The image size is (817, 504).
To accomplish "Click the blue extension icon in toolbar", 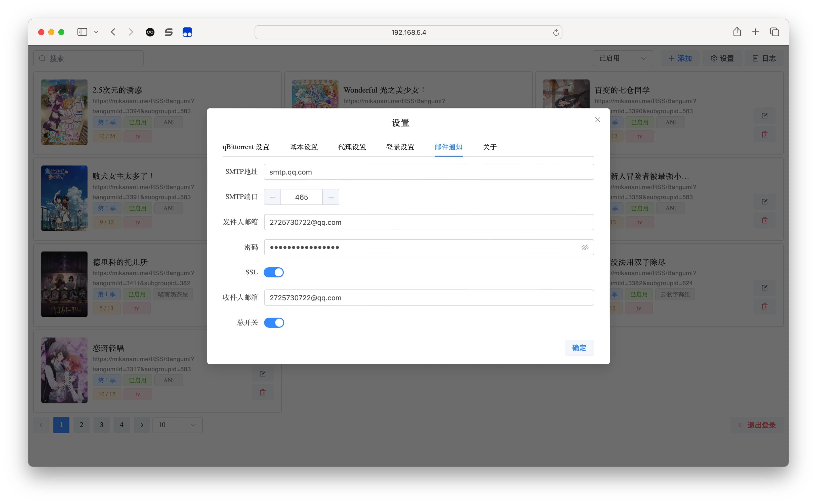I will coord(187,32).
